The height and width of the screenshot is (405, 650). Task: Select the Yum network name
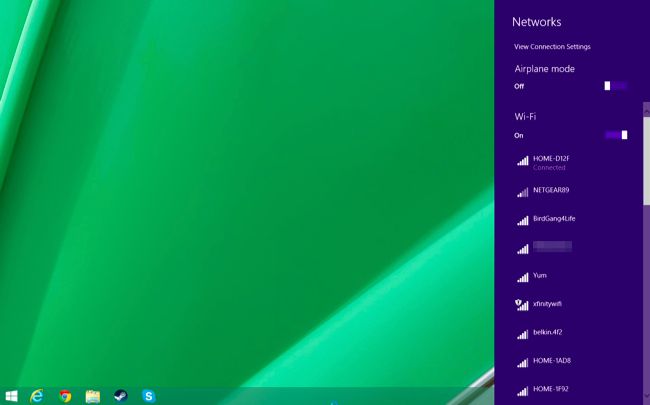click(540, 275)
